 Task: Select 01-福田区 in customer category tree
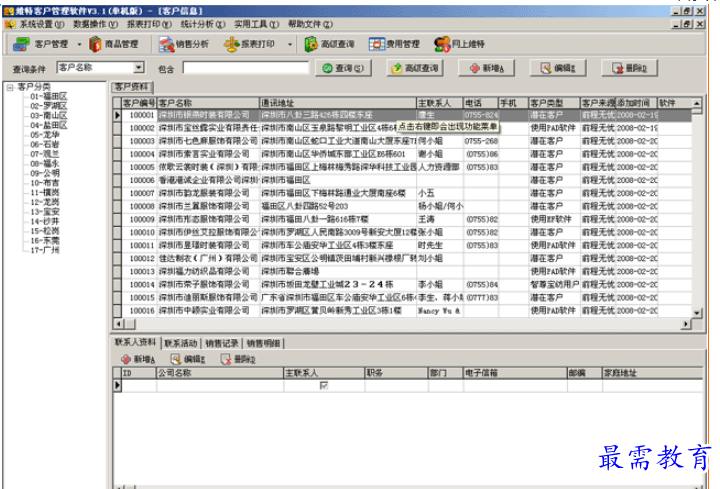click(49, 96)
